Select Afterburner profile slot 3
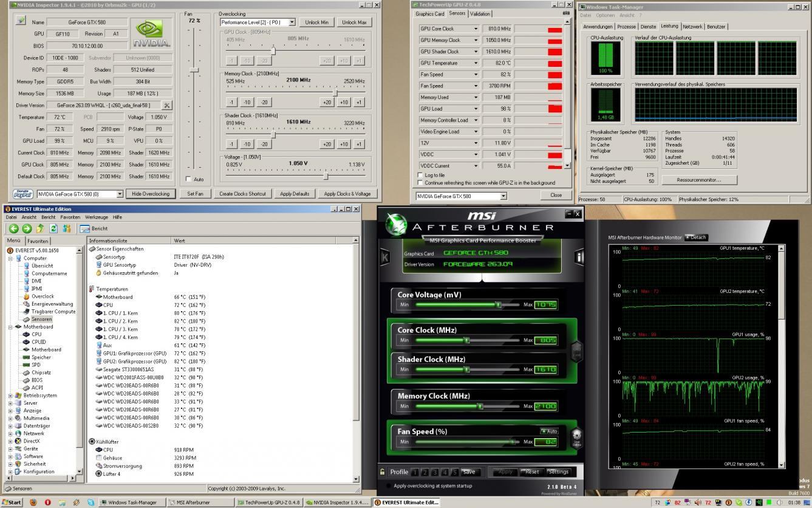The image size is (812, 508). click(434, 472)
